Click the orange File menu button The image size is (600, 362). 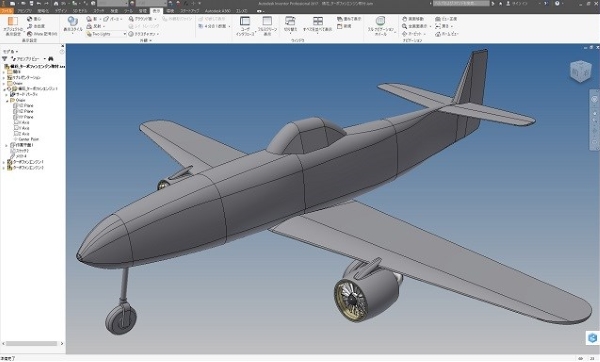[x=7, y=11]
